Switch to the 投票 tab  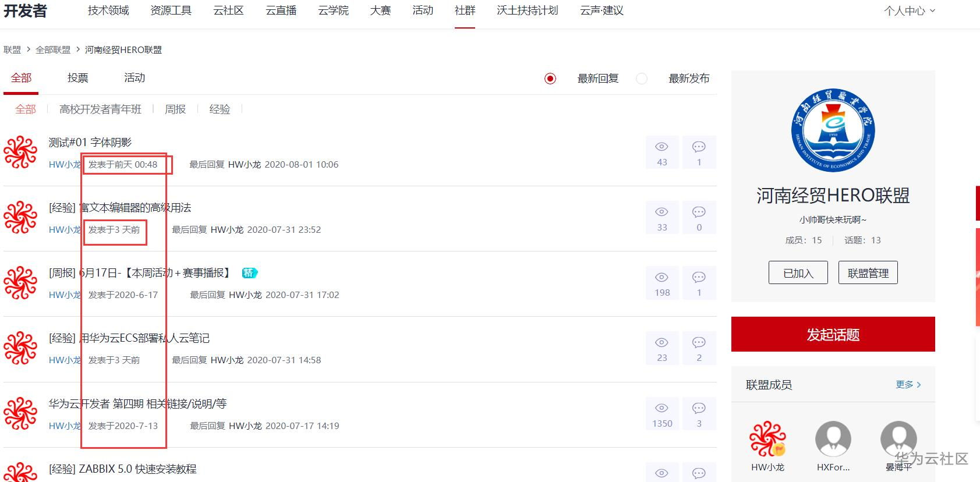[x=77, y=78]
